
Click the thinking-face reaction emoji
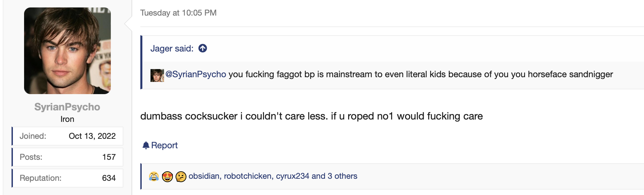[x=181, y=176]
